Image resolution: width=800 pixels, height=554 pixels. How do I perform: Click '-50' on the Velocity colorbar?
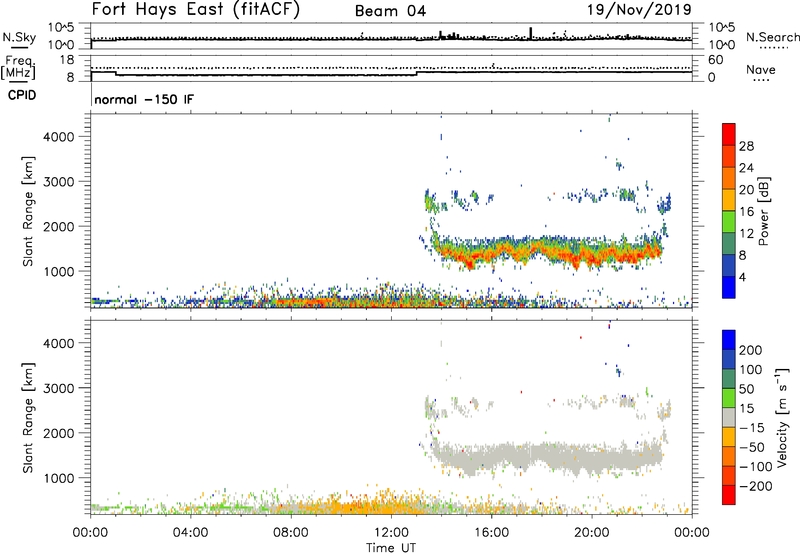coord(752,447)
